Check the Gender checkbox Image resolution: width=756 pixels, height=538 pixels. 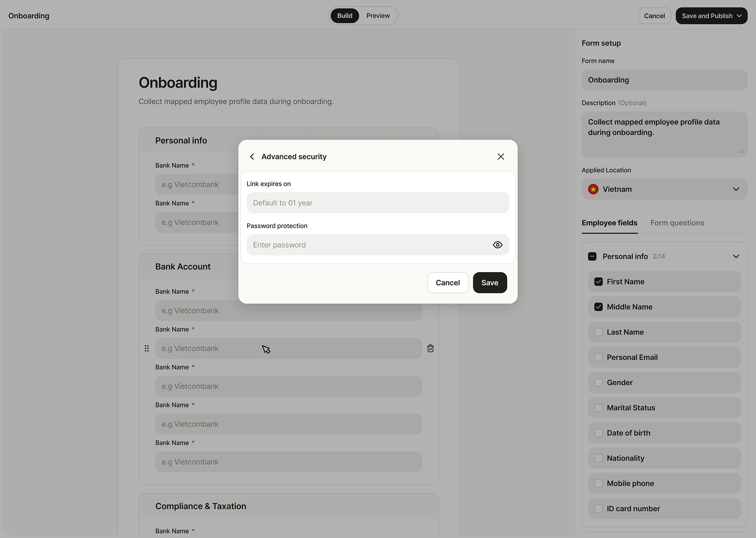pyautogui.click(x=598, y=382)
